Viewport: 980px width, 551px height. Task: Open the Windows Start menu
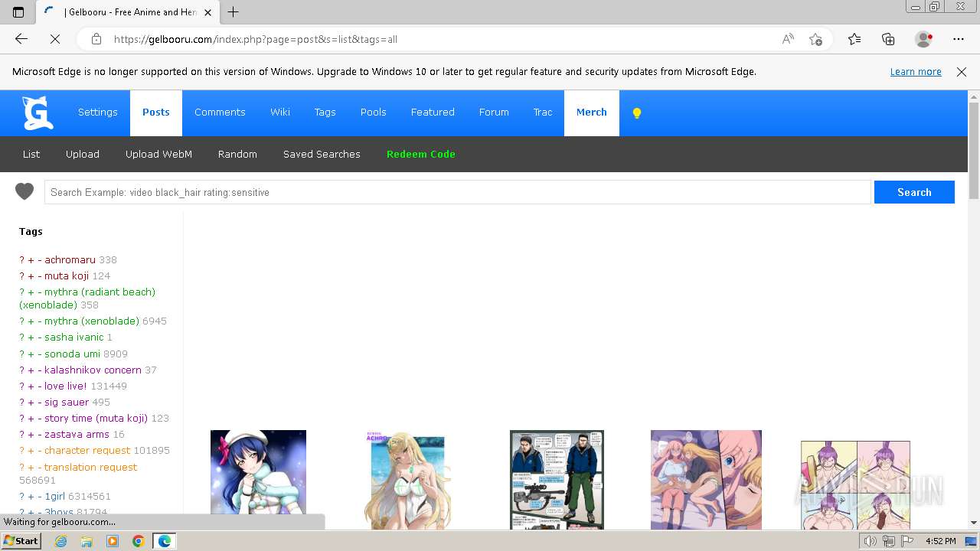point(21,541)
